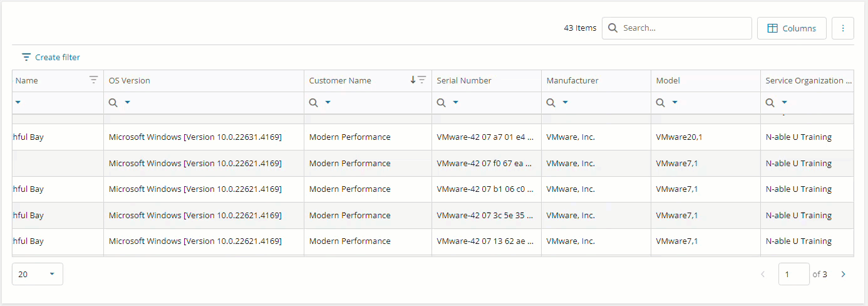Open the Columns chooser

(792, 28)
